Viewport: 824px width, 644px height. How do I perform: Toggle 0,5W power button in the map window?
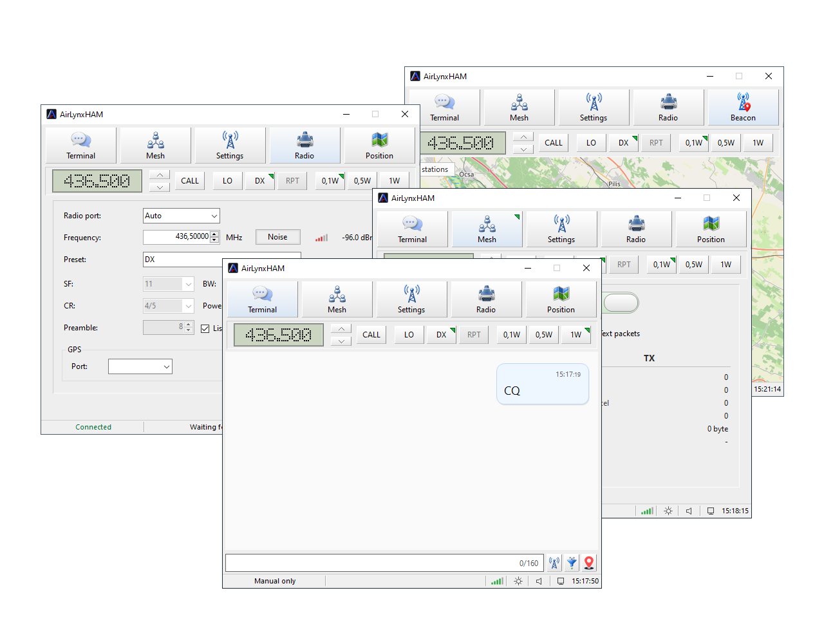[x=726, y=143]
